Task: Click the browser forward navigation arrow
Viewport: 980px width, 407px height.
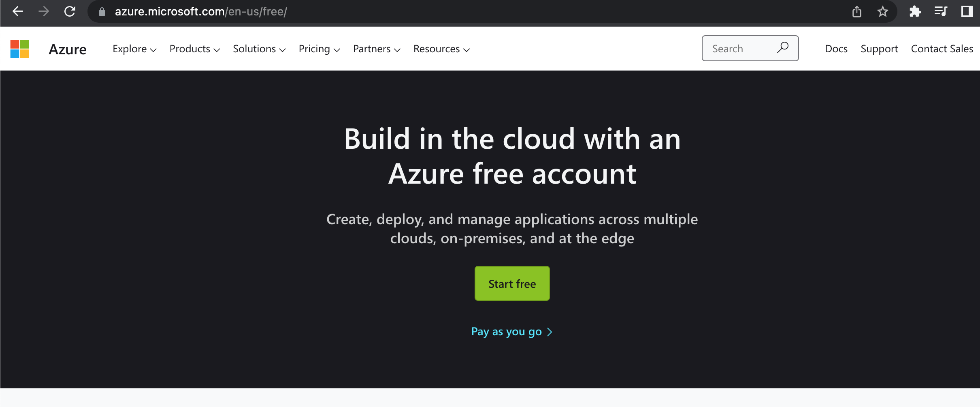Action: tap(43, 11)
